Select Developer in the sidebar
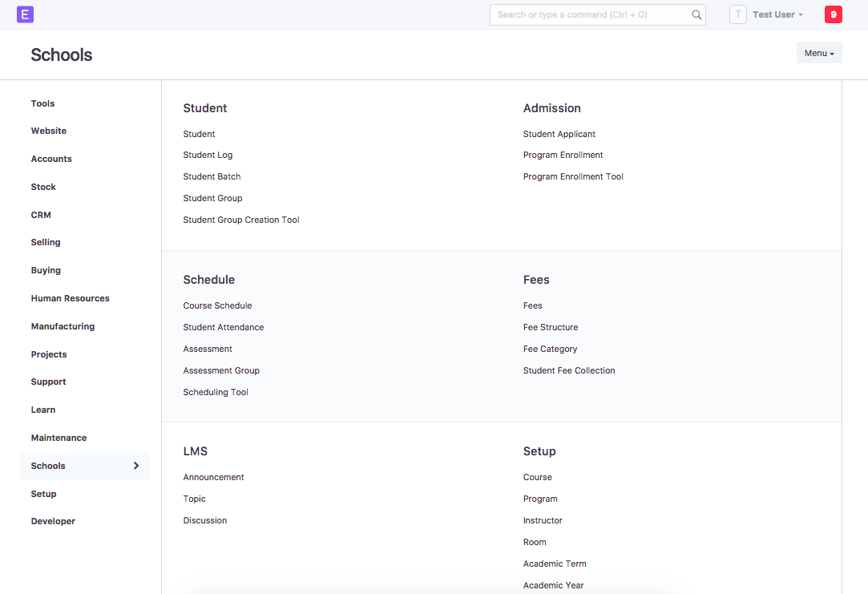This screenshot has height=594, width=868. (53, 521)
